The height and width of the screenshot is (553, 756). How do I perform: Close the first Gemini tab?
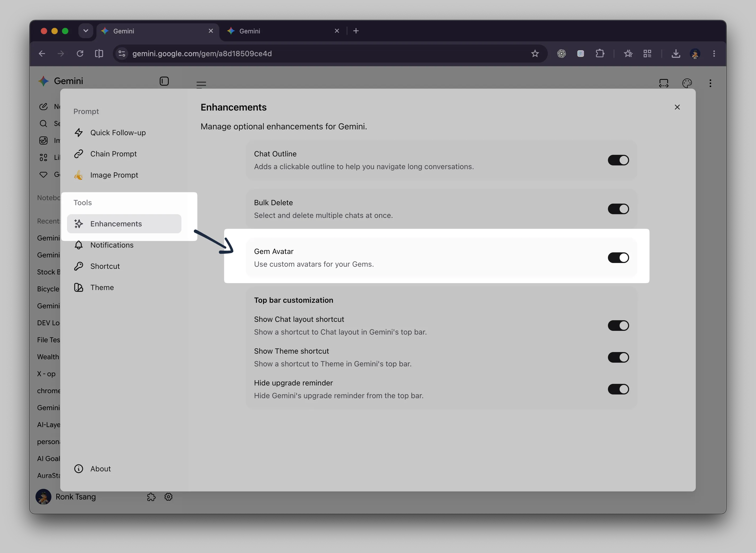pos(211,31)
